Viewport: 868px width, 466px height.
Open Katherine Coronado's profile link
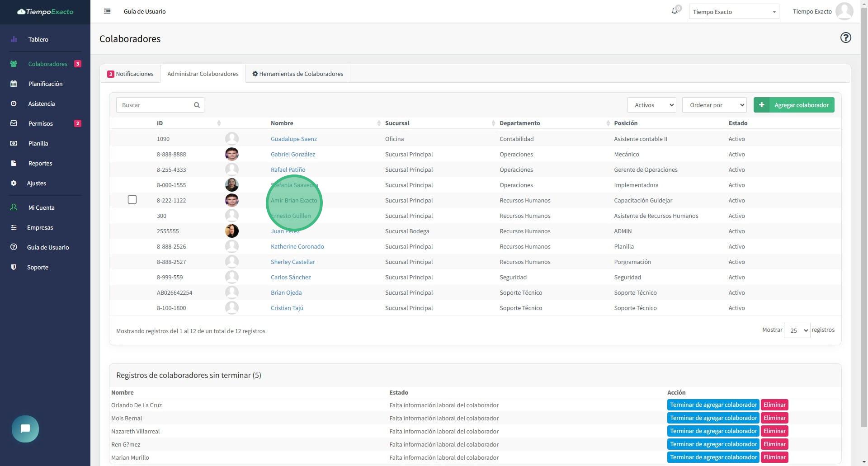click(x=297, y=246)
